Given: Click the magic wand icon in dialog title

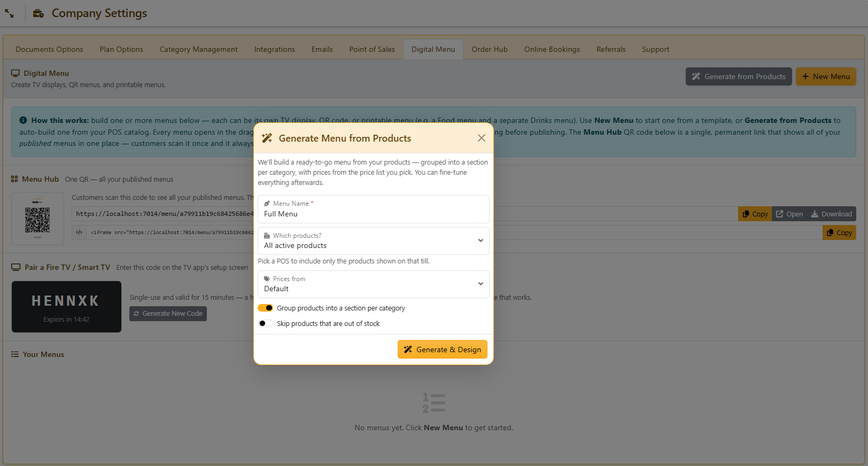Looking at the screenshot, I should tap(267, 138).
